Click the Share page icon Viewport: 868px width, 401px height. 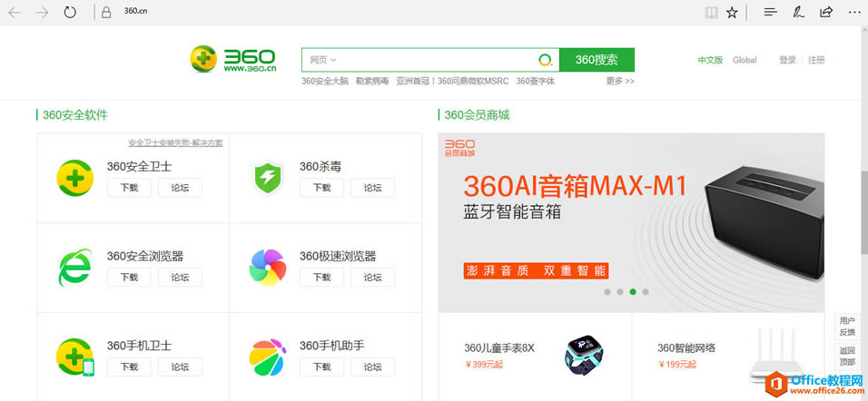pos(826,12)
